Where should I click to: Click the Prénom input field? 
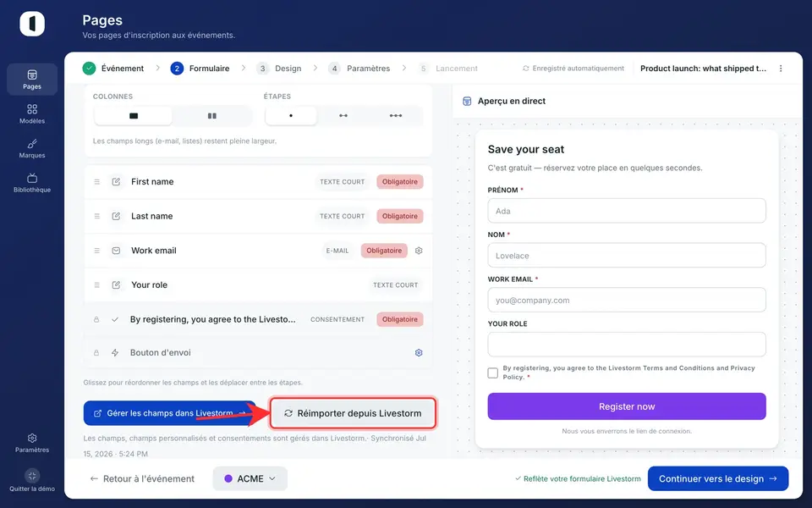click(627, 211)
